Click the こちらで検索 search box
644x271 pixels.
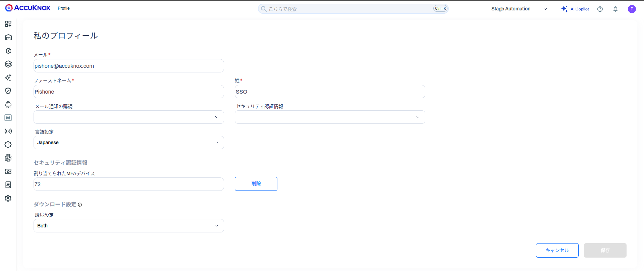[353, 9]
